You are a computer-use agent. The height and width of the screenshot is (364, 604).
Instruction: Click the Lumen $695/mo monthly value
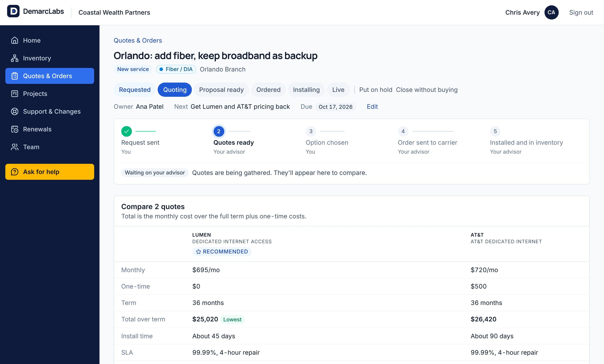click(206, 270)
